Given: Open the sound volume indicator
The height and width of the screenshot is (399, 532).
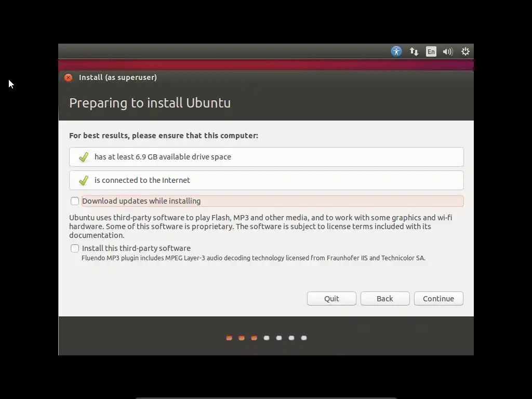Looking at the screenshot, I should [448, 51].
